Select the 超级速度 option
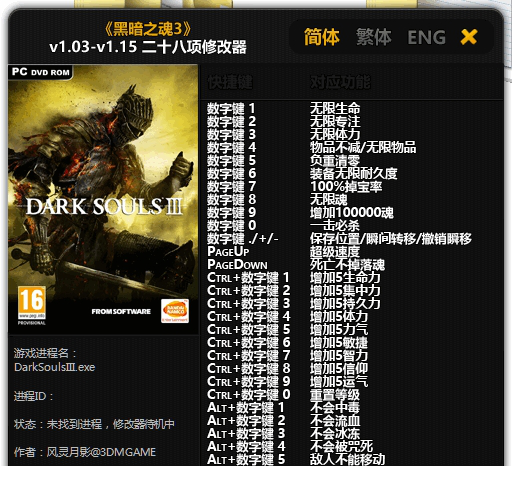Screen dimensions: 512x484 [335, 251]
